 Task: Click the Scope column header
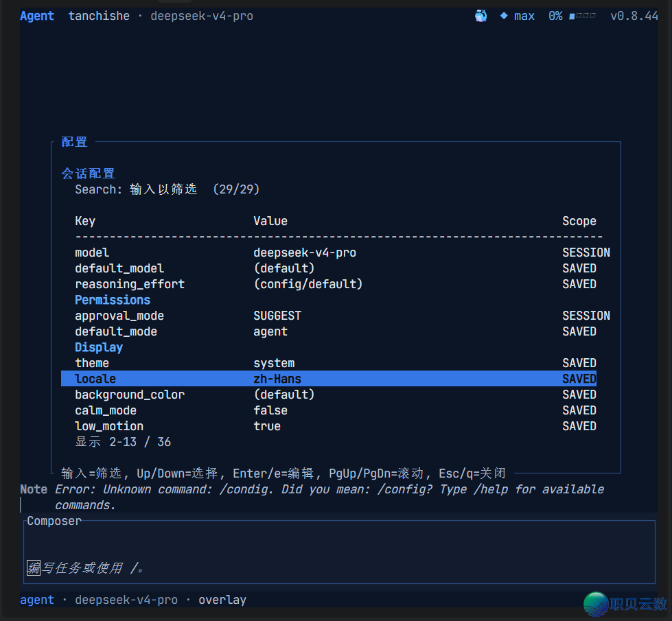click(579, 221)
